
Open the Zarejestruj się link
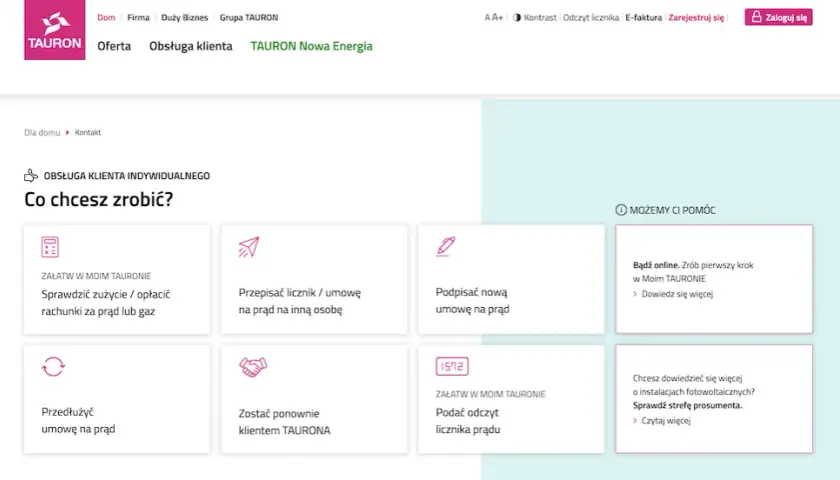click(696, 17)
